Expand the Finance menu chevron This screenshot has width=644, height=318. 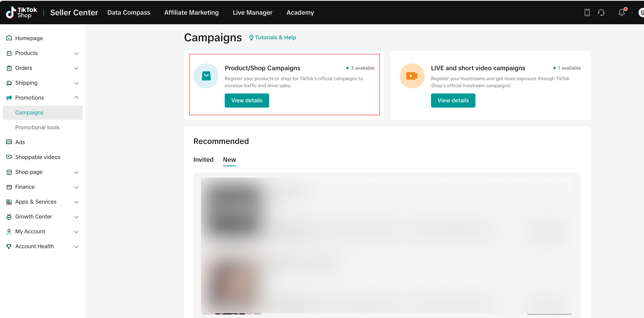(76, 187)
